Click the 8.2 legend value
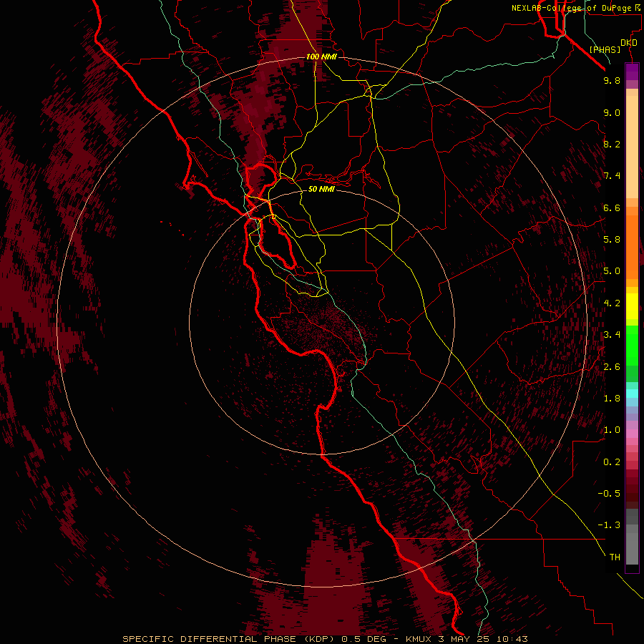This screenshot has width=644, height=644. tap(612, 144)
